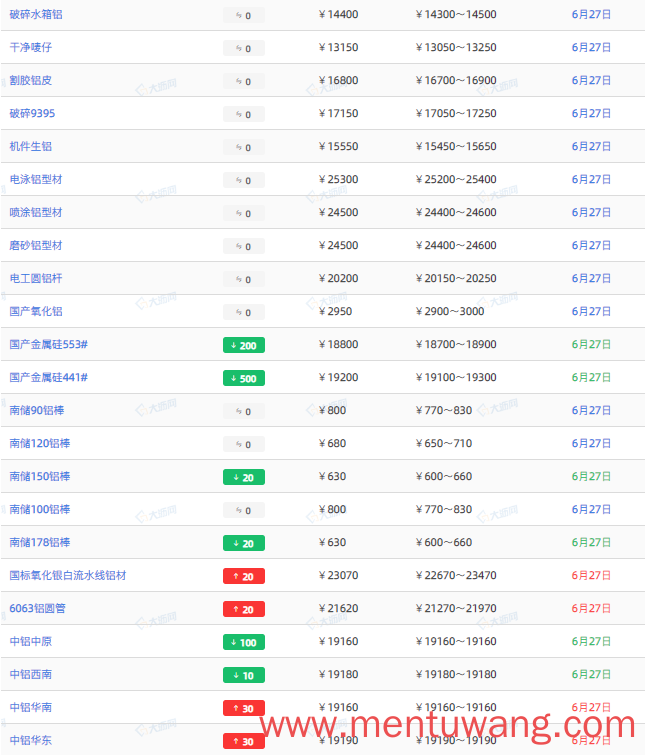
Task: Open the 南储100铝棒 product link
Action: click(x=40, y=509)
